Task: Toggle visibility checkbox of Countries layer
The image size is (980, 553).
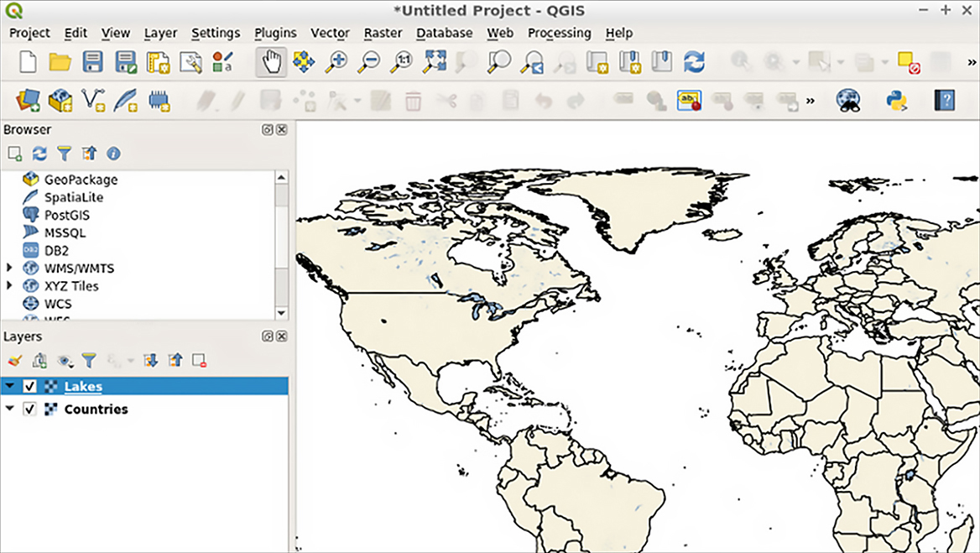Action: (x=29, y=409)
